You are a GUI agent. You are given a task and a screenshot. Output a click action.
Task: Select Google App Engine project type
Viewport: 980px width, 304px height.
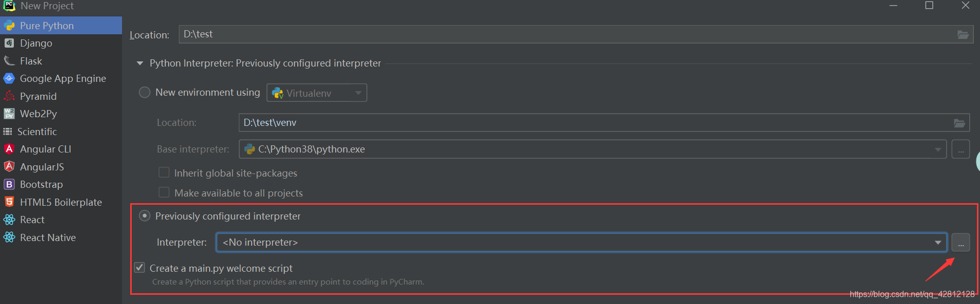pyautogui.click(x=61, y=78)
